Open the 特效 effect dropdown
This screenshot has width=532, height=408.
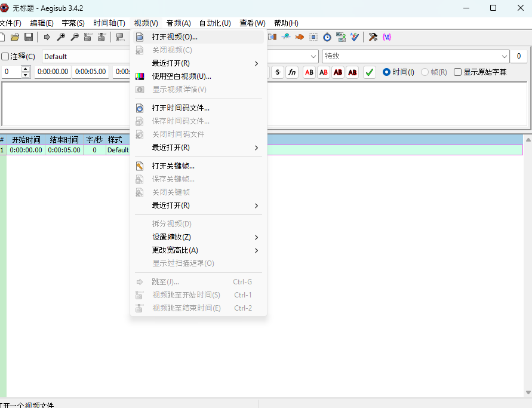[x=416, y=57]
